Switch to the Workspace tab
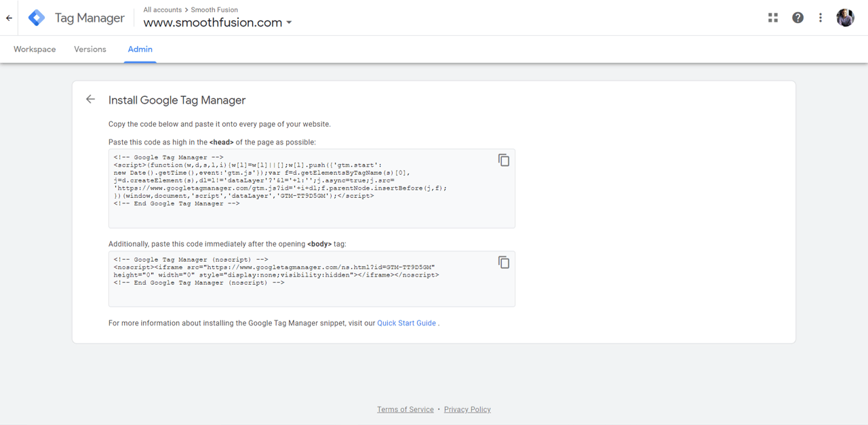 (x=35, y=49)
